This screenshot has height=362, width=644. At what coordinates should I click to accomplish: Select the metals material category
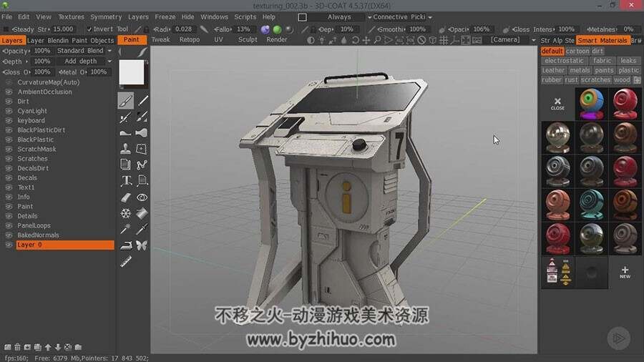point(580,70)
